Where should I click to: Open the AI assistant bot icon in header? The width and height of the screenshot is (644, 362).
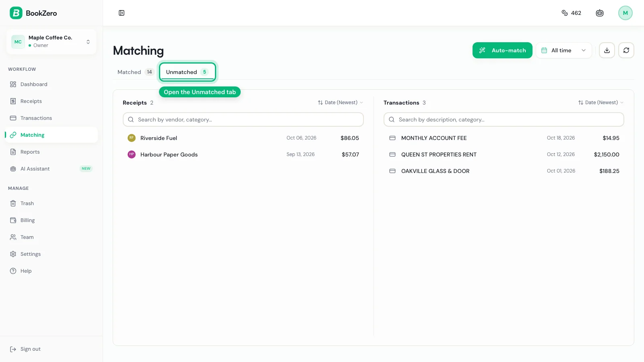[x=600, y=13]
